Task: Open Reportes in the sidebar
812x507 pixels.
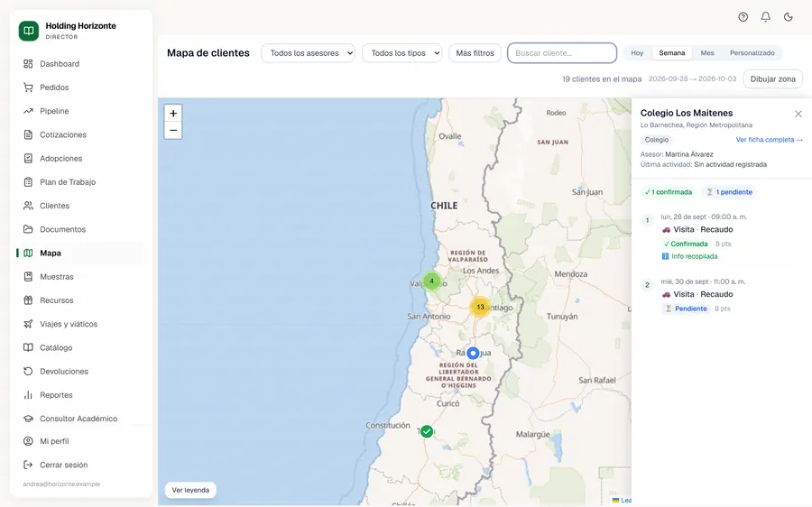Action: click(x=56, y=394)
